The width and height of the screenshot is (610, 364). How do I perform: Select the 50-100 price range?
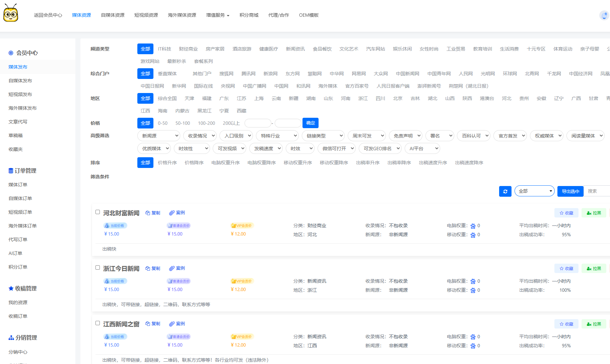(183, 123)
